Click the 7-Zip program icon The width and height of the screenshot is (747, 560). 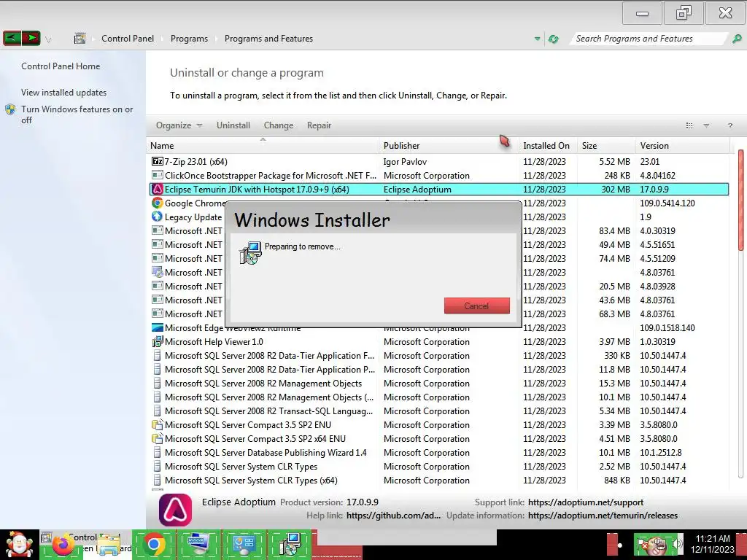coord(158,161)
